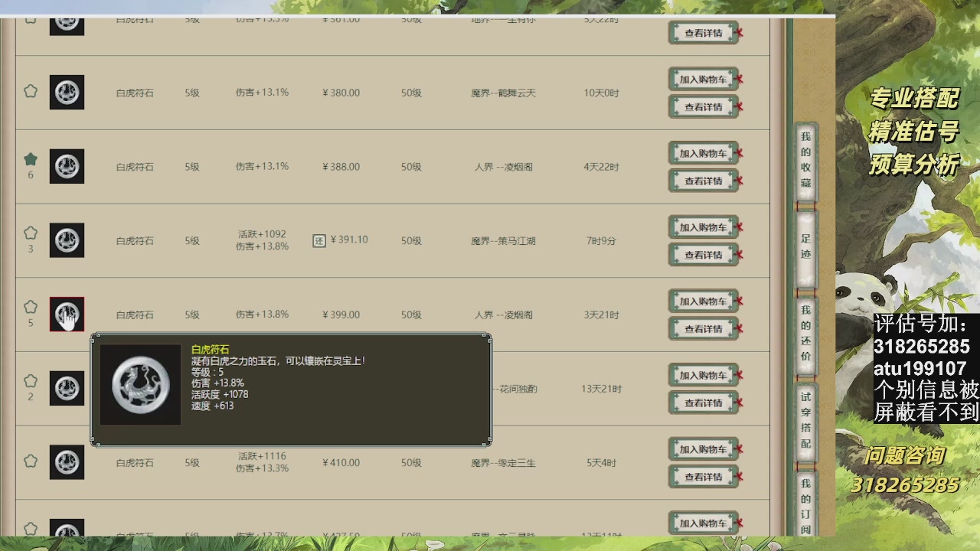Add the ¥391.10 item to cart
The width and height of the screenshot is (980, 551).
tap(703, 227)
